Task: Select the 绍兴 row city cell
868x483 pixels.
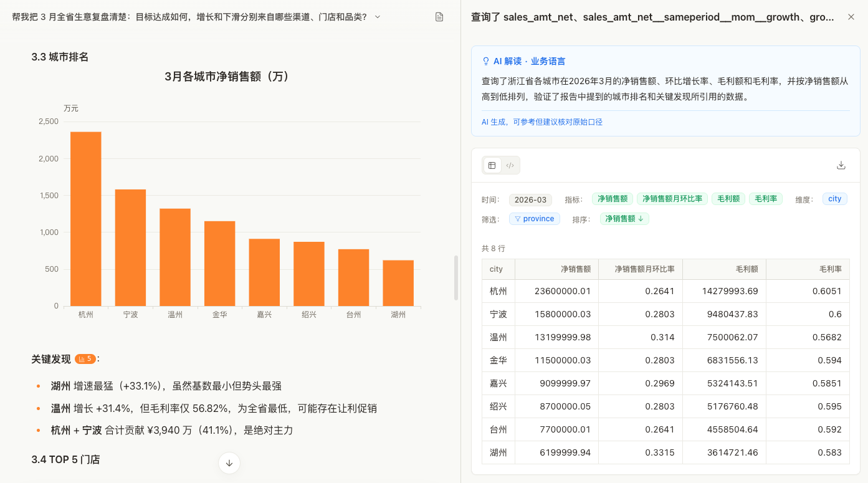Action: pos(498,406)
